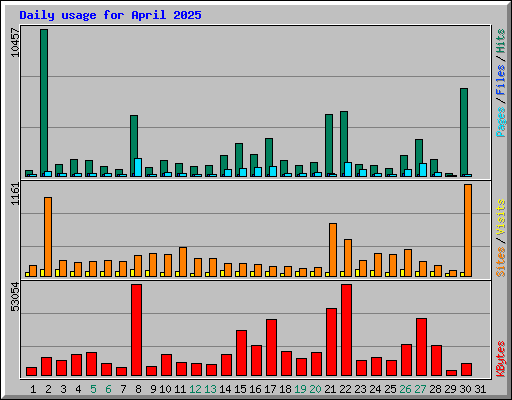Click the red KBytes bar for day 30
The width and height of the screenshot is (512, 400).
coord(466,370)
